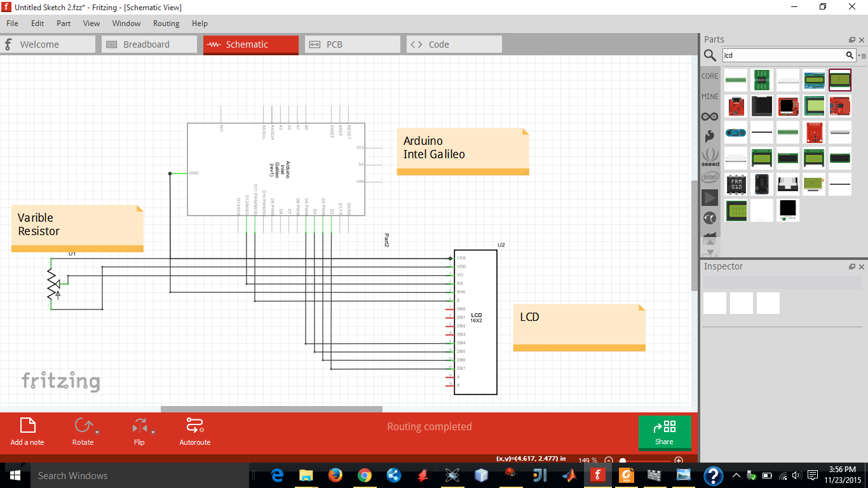The image size is (868, 488).
Task: Select the magnifier search bin icon
Action: pos(710,56)
